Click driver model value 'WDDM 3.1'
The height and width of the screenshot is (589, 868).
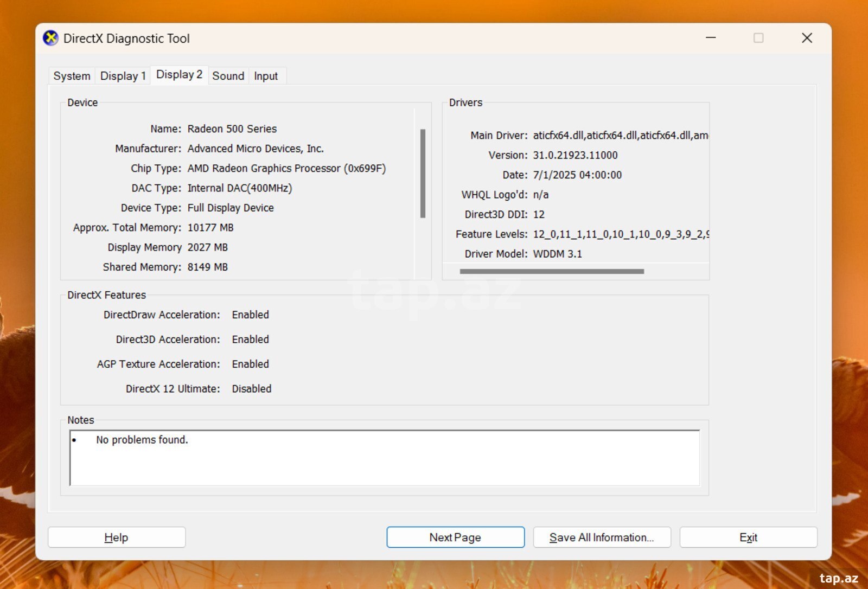(558, 254)
